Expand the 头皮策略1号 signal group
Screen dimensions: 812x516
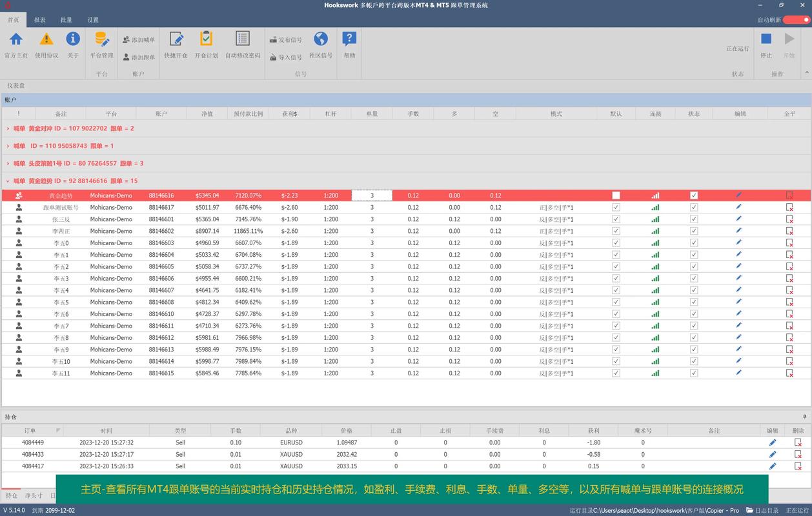click(8, 163)
